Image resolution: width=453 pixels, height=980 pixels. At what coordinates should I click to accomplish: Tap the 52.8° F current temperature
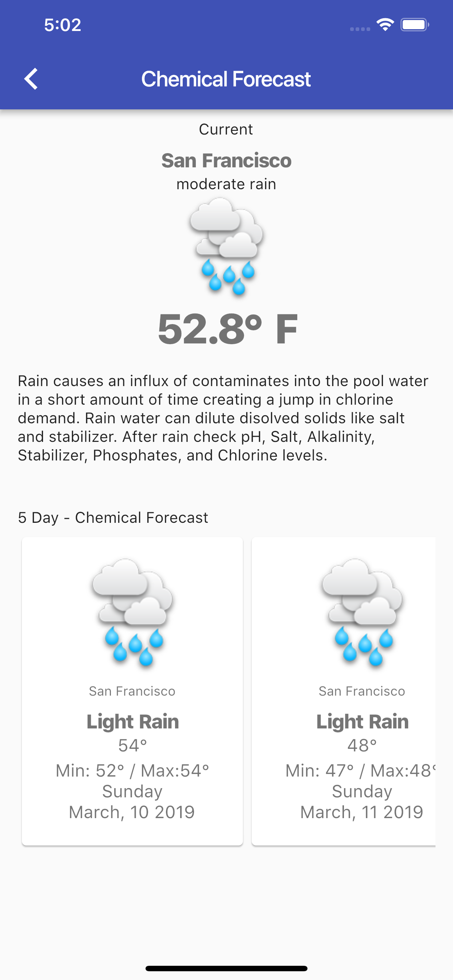(227, 329)
